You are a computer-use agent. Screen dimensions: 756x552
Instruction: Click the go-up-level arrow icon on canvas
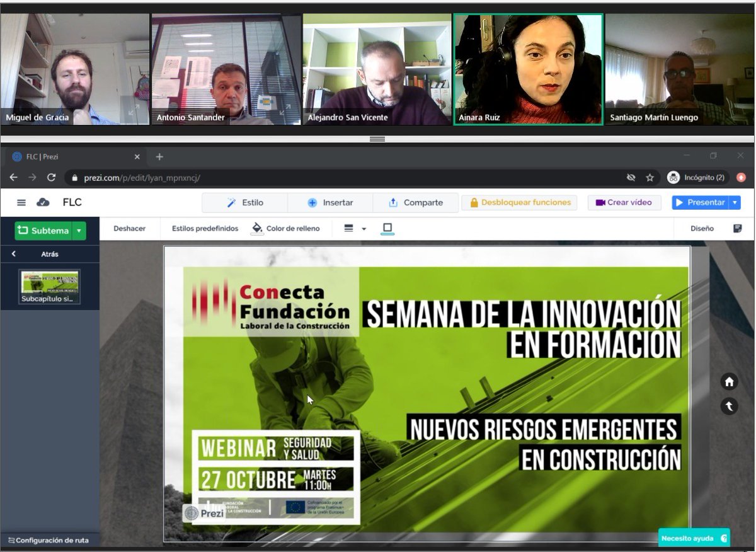pos(730,406)
